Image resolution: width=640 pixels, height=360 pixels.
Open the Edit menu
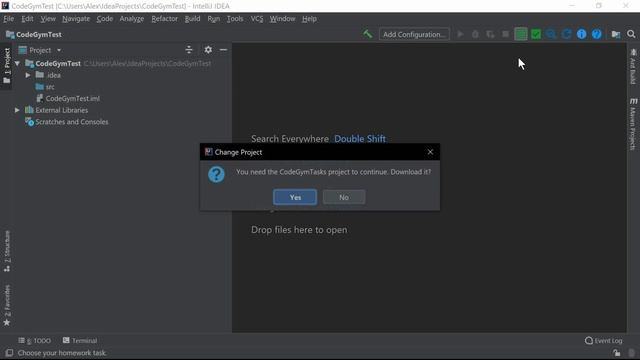(27, 19)
